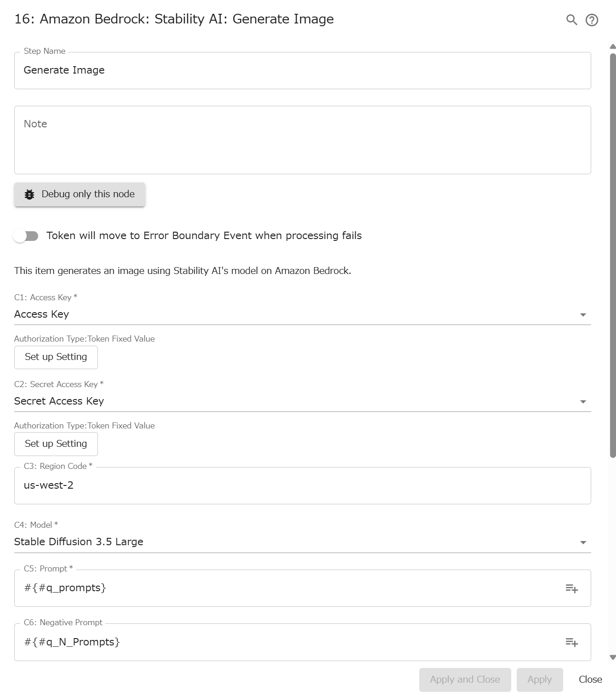Click the Step Name input field

303,70
